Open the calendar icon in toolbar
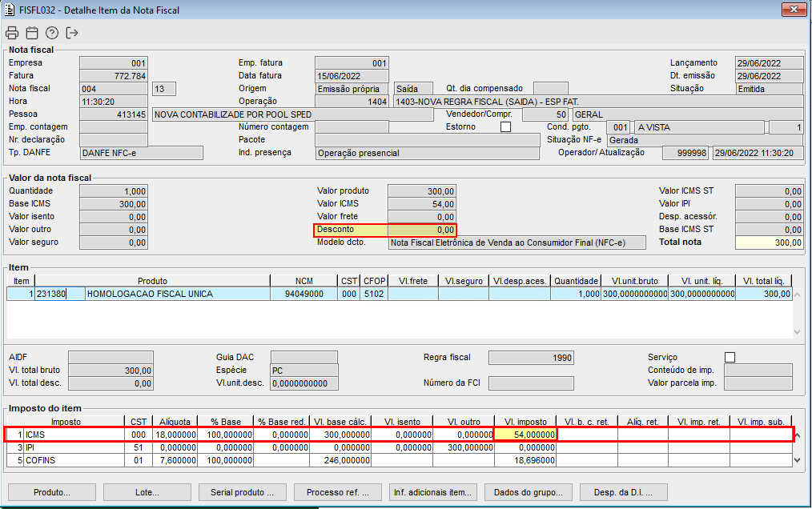Image resolution: width=812 pixels, height=509 pixels. (x=32, y=33)
